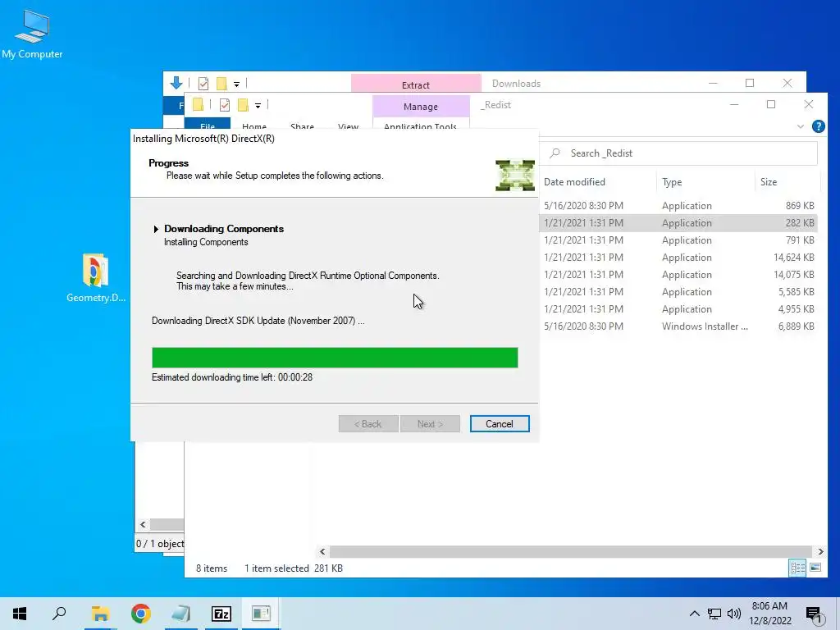Select the 5,585 KB Application file row
840x630 pixels.
(x=678, y=291)
